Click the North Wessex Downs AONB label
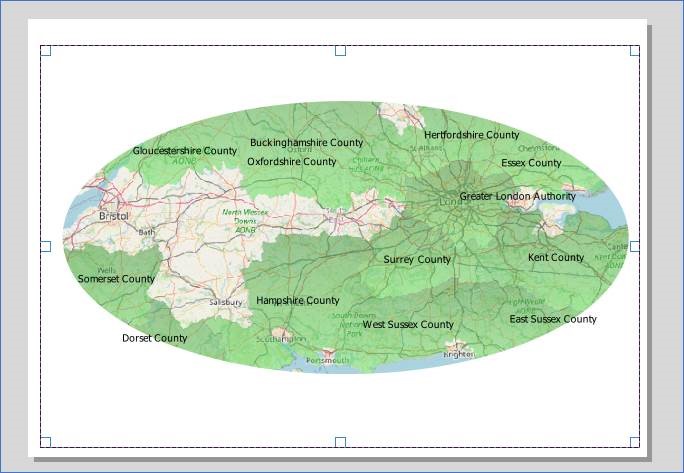684x473 pixels. coord(245,221)
